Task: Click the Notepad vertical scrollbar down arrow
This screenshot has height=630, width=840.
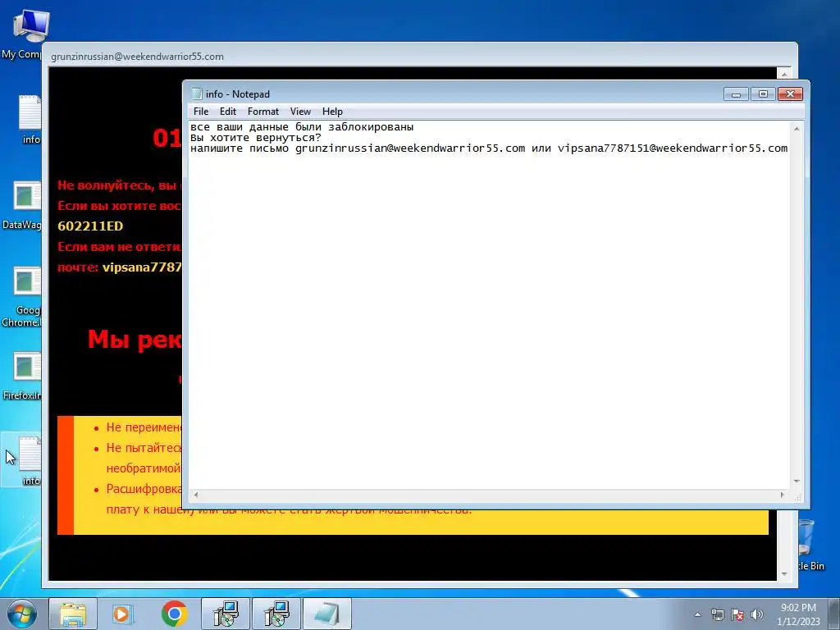Action: pyautogui.click(x=797, y=482)
